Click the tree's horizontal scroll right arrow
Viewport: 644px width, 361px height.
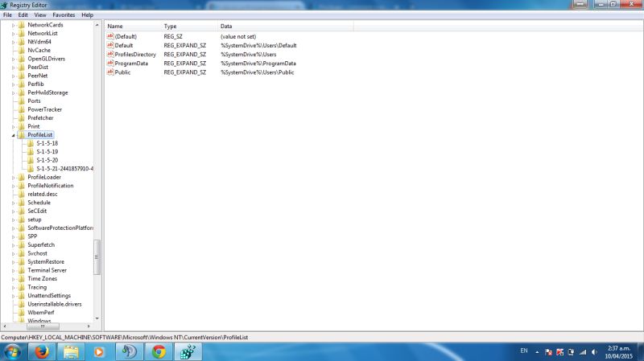pos(89,326)
